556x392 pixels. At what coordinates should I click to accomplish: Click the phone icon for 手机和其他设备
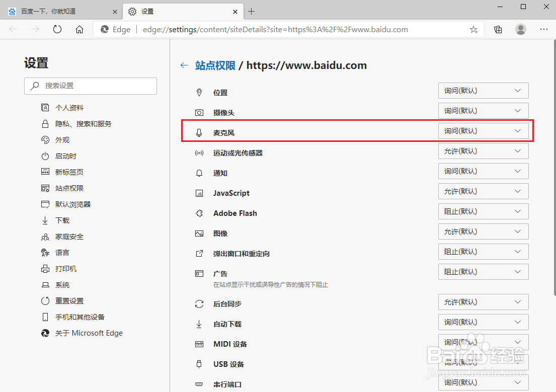(45, 317)
